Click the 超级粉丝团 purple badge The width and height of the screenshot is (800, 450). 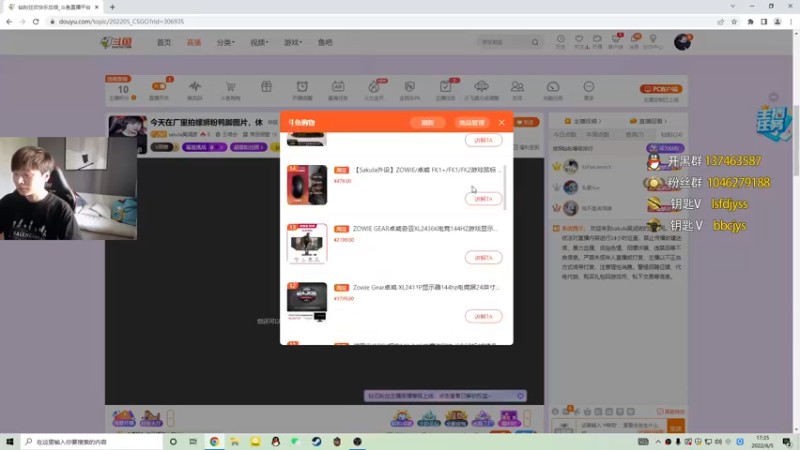(248, 147)
